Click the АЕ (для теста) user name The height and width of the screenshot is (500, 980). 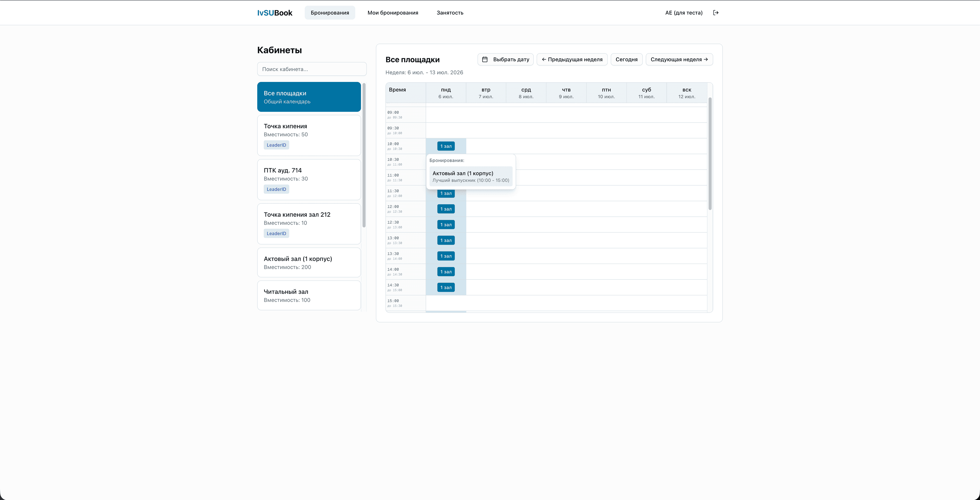point(684,13)
